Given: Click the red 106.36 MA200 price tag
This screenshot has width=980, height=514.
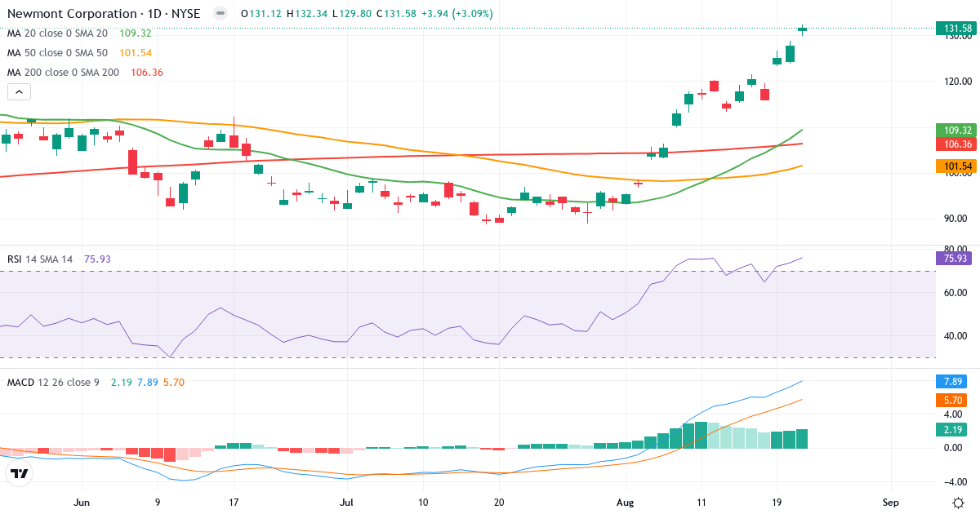Looking at the screenshot, I should [956, 144].
